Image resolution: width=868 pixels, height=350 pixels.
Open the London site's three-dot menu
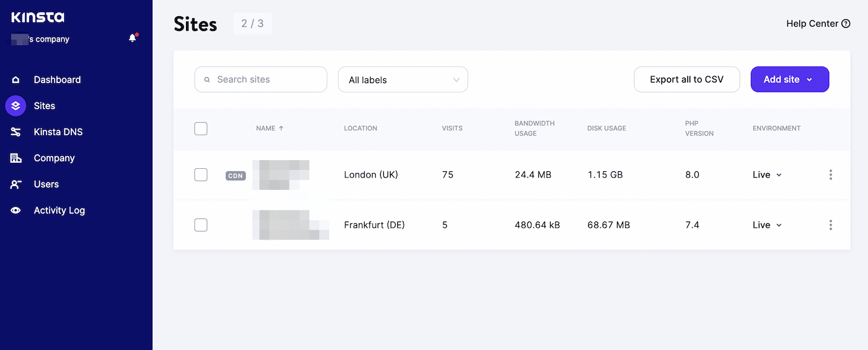(x=830, y=175)
